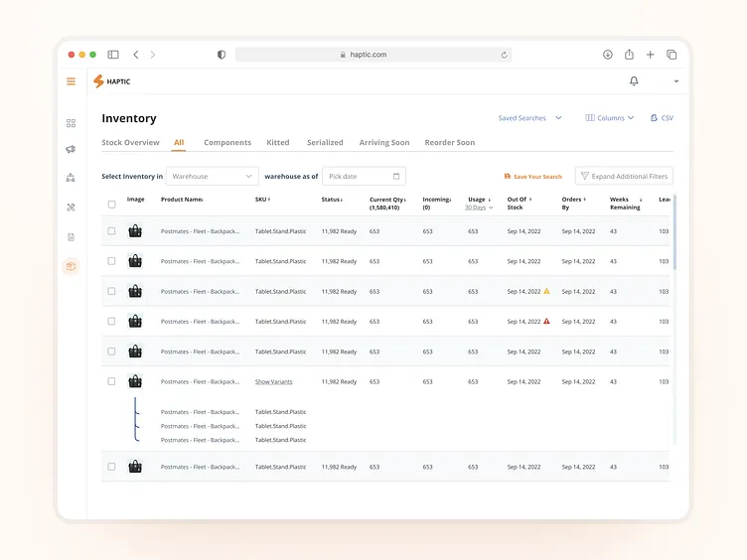
Task: Open the Warehouse dropdown
Action: tap(212, 177)
